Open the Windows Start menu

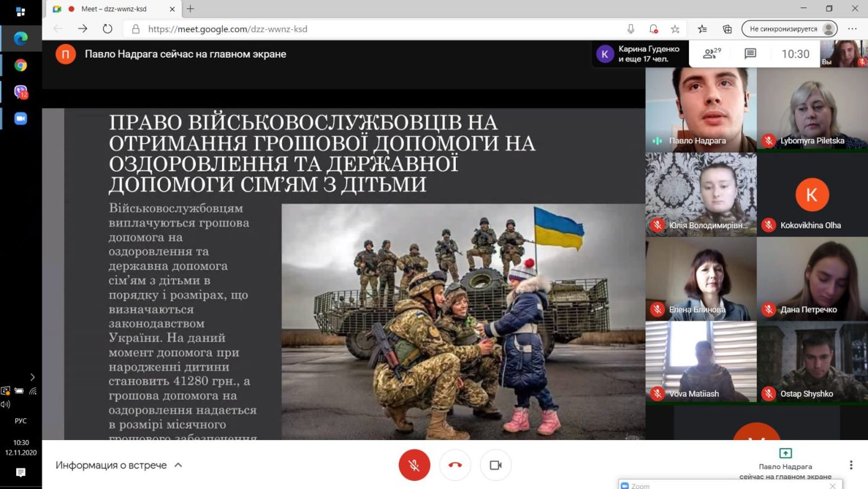tap(20, 12)
